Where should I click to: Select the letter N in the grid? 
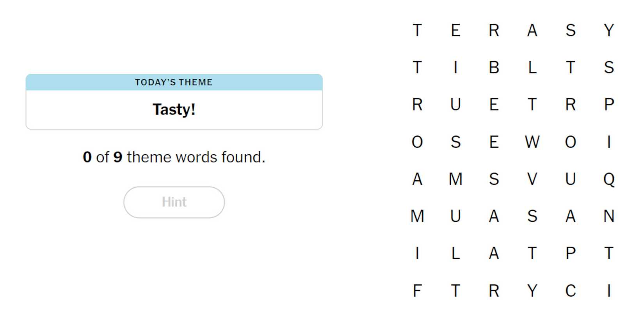(x=608, y=216)
